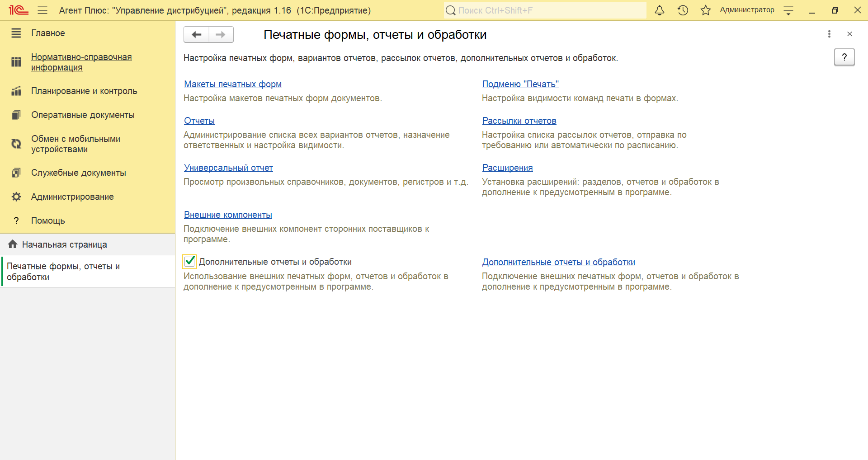Viewport: 868px width, 460px height.
Task: Click the Оперативные документы pages icon
Action: pyautogui.click(x=16, y=115)
